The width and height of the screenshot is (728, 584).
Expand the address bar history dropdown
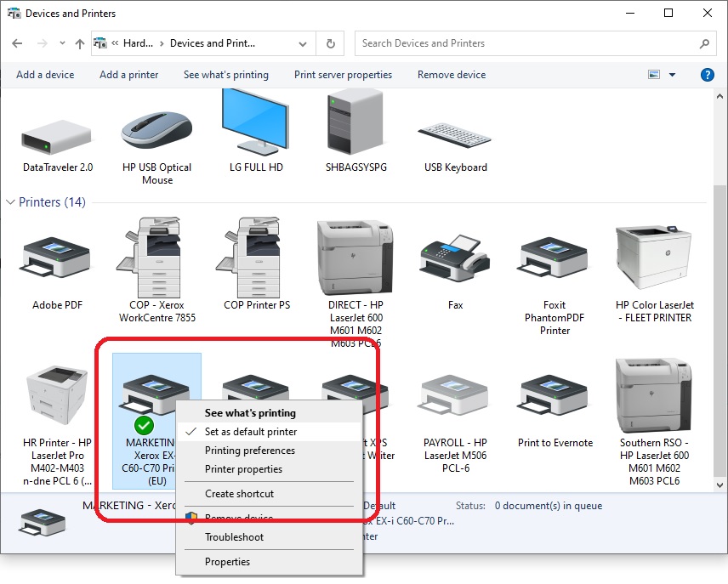pos(303,44)
